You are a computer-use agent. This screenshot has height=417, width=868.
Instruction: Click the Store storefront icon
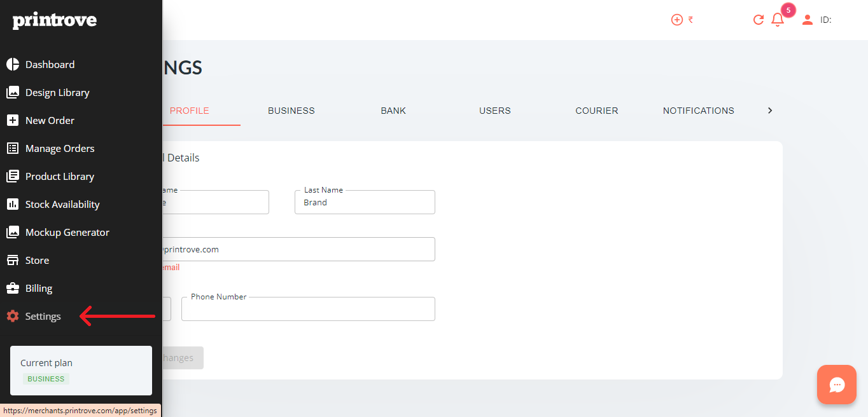coord(13,260)
